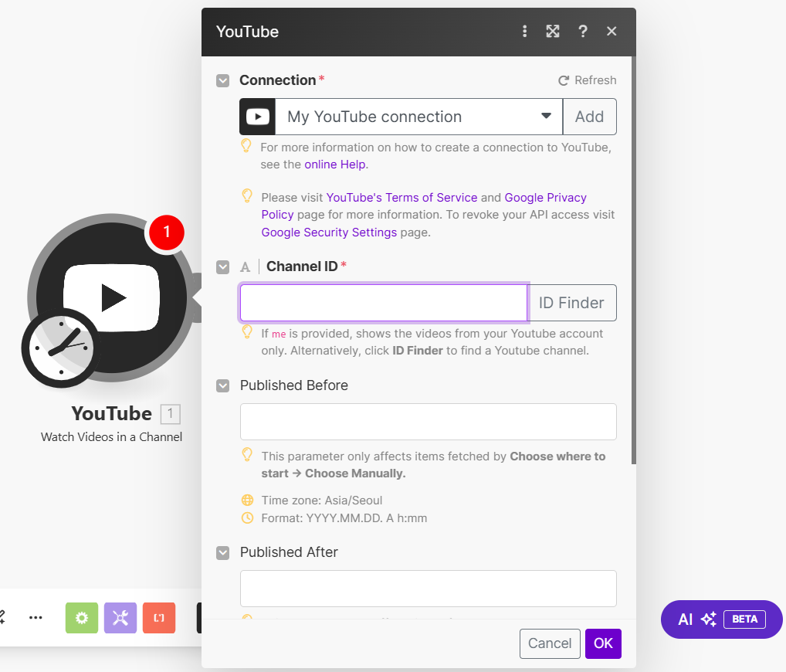
Task: Open Google Privacy Policy link
Action: click(x=545, y=198)
